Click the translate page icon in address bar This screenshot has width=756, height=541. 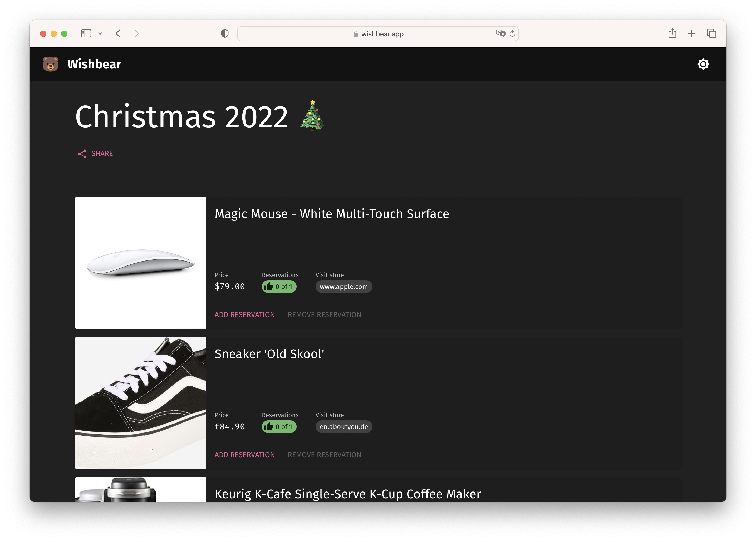tap(500, 33)
